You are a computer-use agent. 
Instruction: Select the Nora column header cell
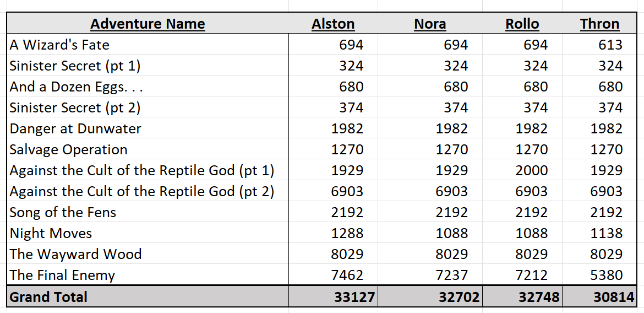coord(429,24)
